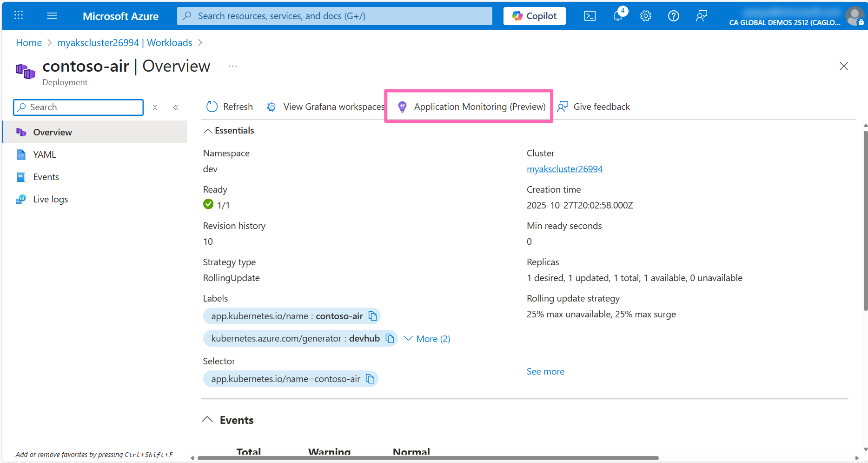Toggle the portal hamburger menu
Screen dimensions: 868x463
coord(52,15)
